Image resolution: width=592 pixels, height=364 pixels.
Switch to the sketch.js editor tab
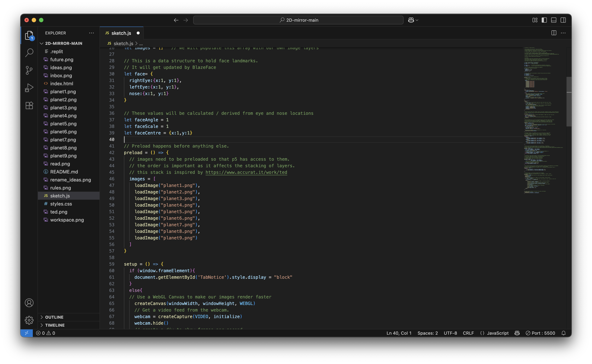(121, 33)
